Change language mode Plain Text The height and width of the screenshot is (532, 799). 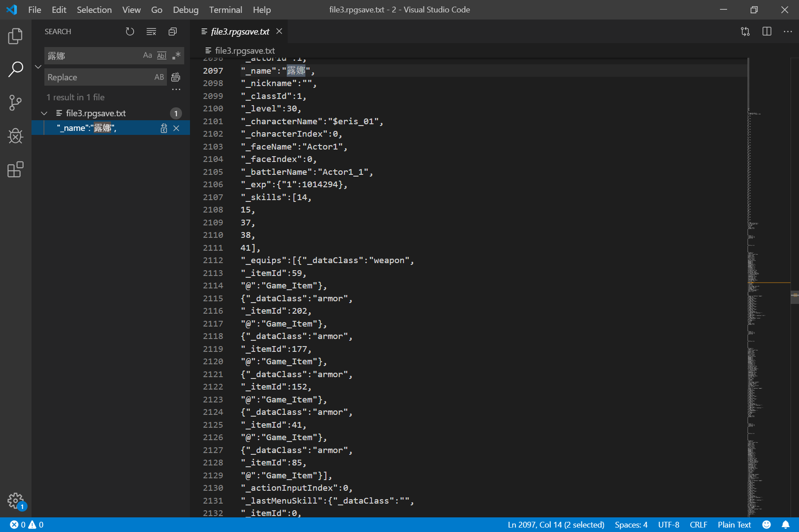[x=734, y=525]
